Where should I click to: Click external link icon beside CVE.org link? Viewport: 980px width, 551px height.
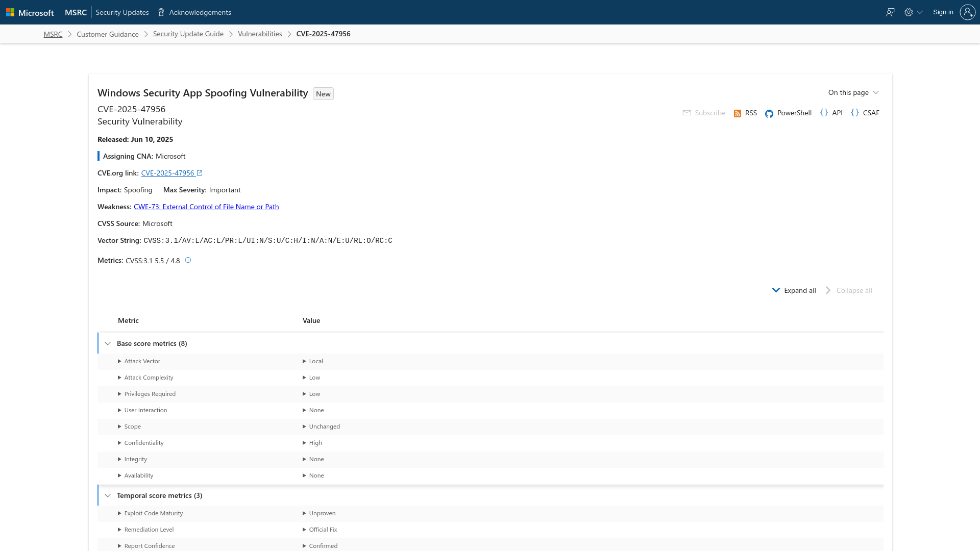(x=200, y=173)
